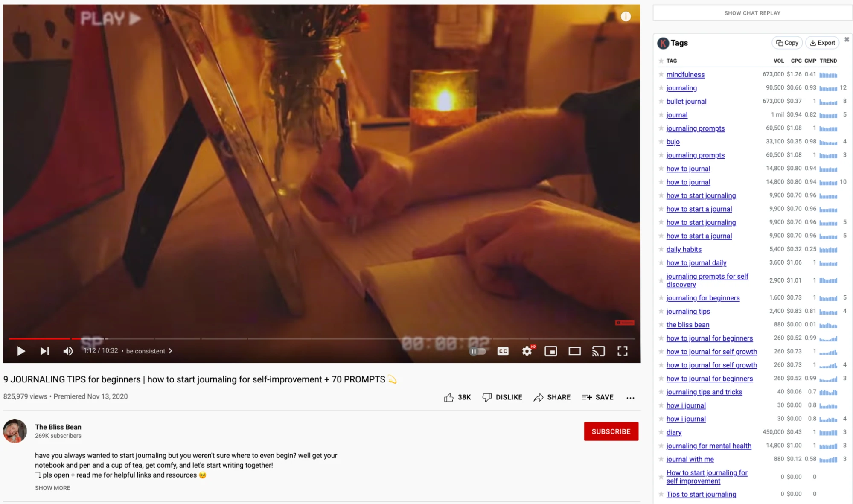Click the fullscreen expand icon
Screen dimensions: 853x504
click(623, 351)
